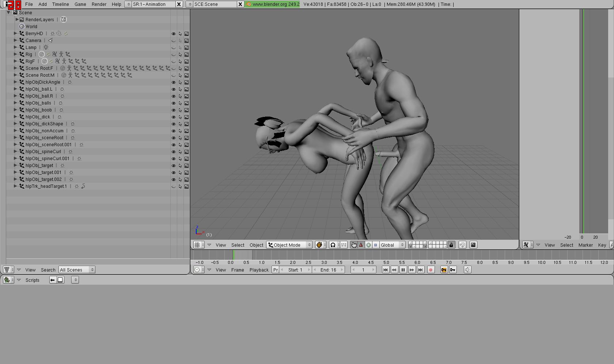Toggle visibility eye of hlpObj_spineCurl
Image resolution: width=614 pixels, height=364 pixels.
174,152
